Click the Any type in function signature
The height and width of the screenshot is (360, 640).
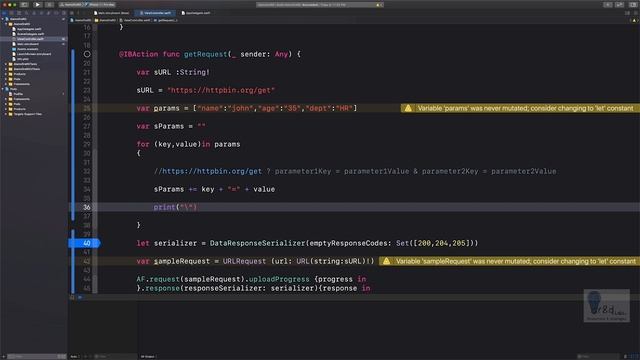click(281, 54)
